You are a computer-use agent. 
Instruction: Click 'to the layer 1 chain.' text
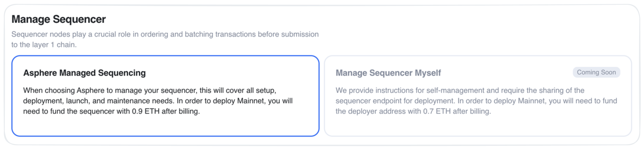(44, 45)
